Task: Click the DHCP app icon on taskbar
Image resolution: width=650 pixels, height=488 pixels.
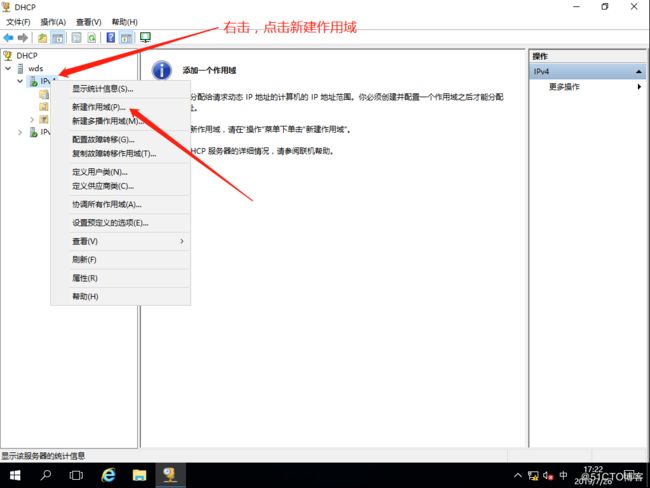Action: [x=170, y=475]
